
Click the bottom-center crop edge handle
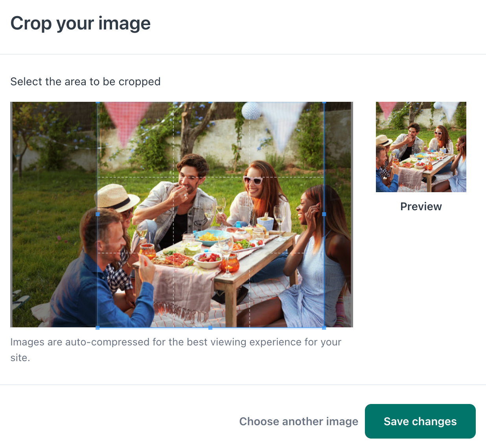(x=210, y=327)
